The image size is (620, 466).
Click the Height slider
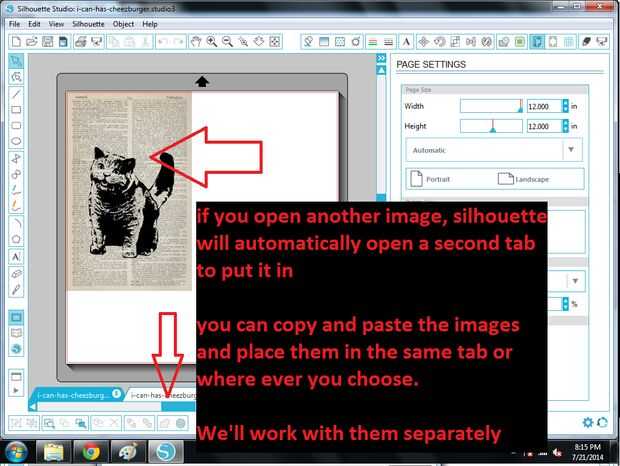491,126
